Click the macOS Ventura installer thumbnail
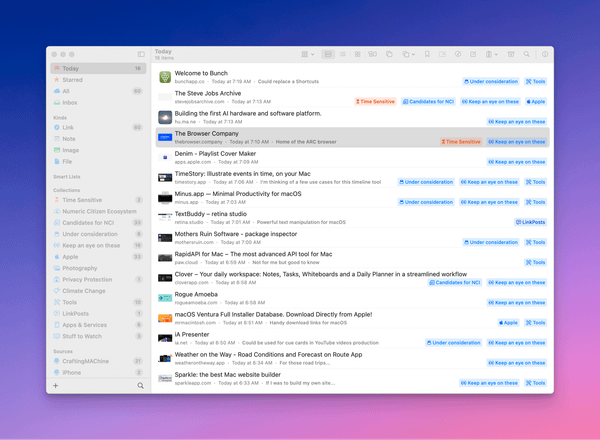 click(x=165, y=318)
